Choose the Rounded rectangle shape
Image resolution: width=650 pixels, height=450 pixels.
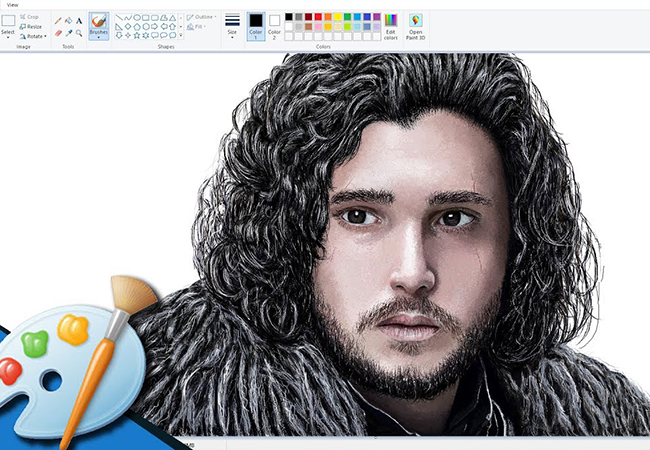click(x=155, y=17)
